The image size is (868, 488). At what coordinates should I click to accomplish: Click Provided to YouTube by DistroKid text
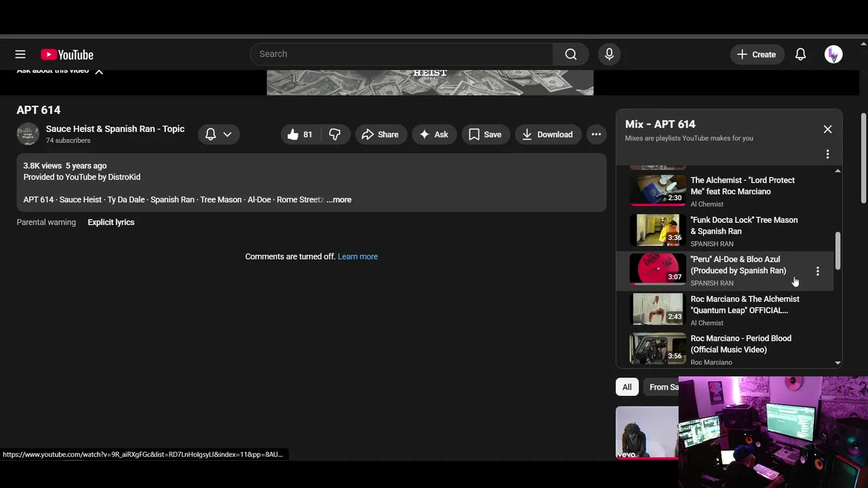[x=82, y=177]
